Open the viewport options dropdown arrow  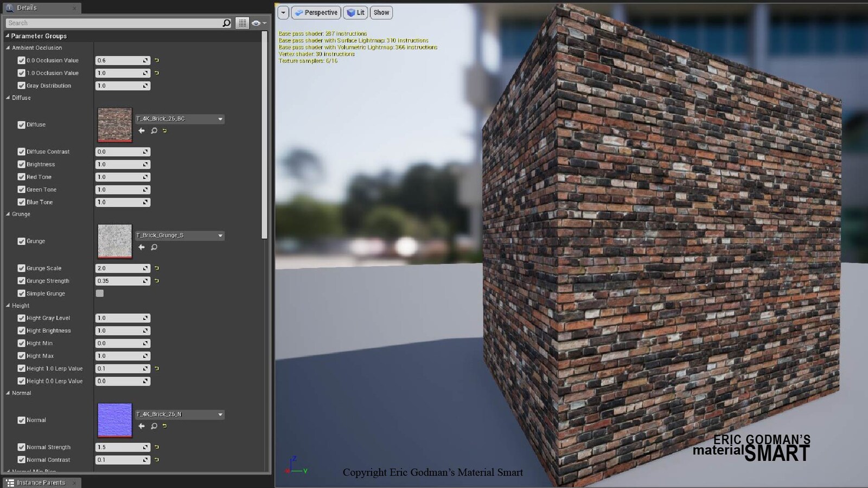coord(283,12)
